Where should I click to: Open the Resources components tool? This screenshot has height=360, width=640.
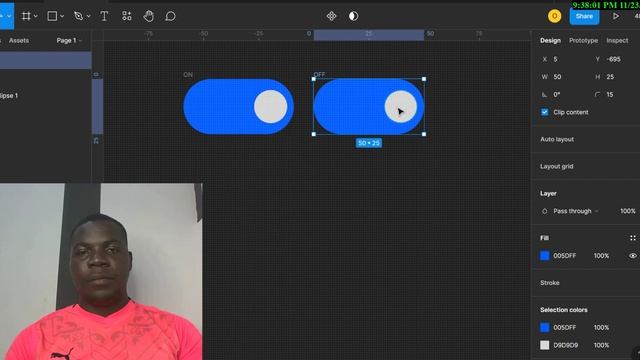(x=127, y=16)
